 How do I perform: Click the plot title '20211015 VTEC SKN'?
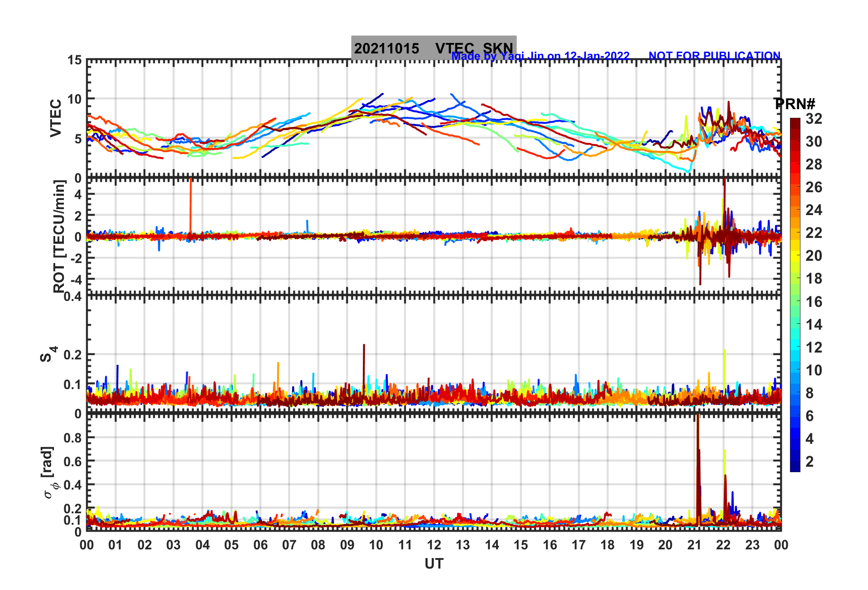[434, 47]
